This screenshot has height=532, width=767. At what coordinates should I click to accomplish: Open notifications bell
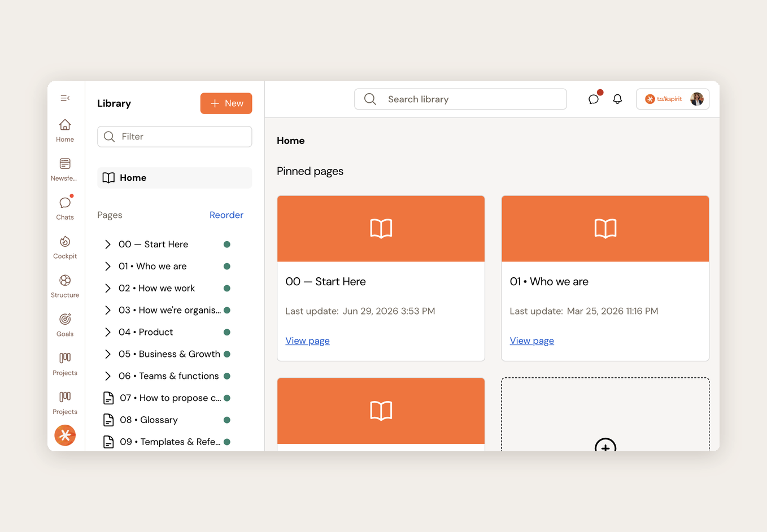pyautogui.click(x=617, y=99)
